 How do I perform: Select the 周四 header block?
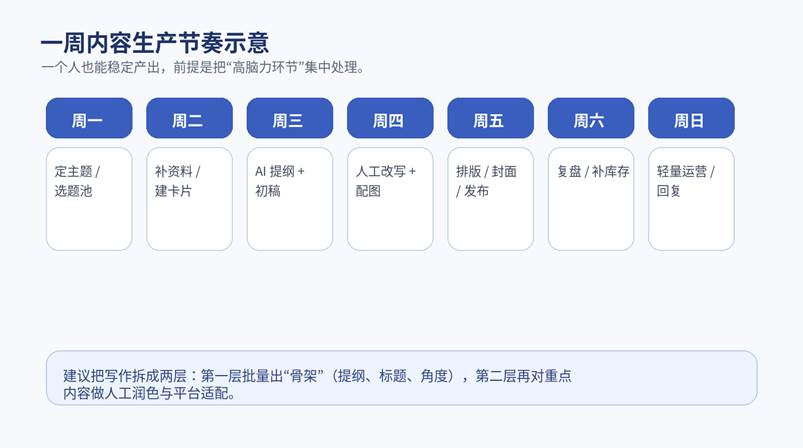coord(389,119)
